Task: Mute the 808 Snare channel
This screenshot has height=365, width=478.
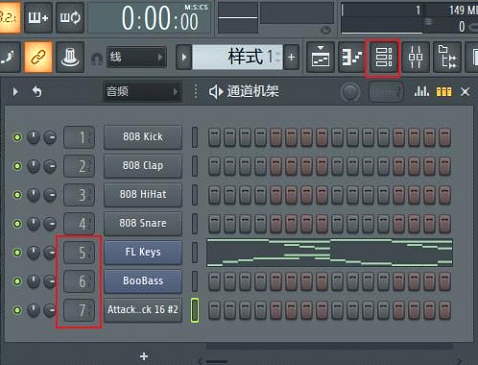Action: pos(17,224)
